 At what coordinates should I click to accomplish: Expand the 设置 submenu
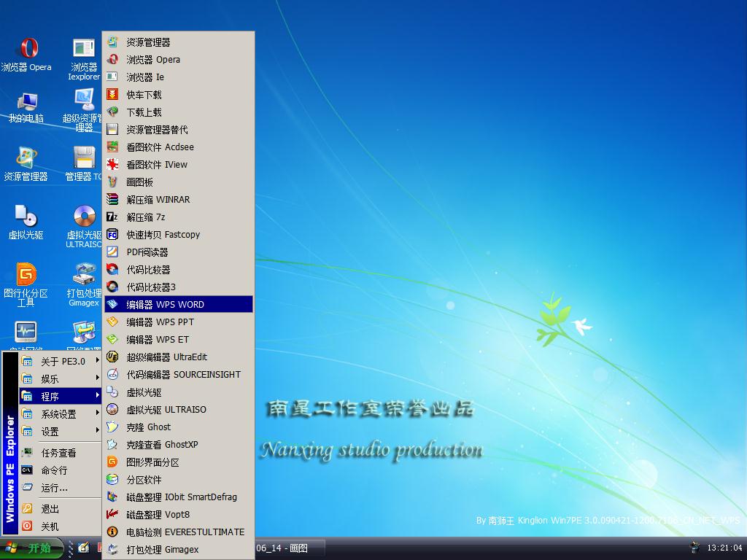[60, 431]
